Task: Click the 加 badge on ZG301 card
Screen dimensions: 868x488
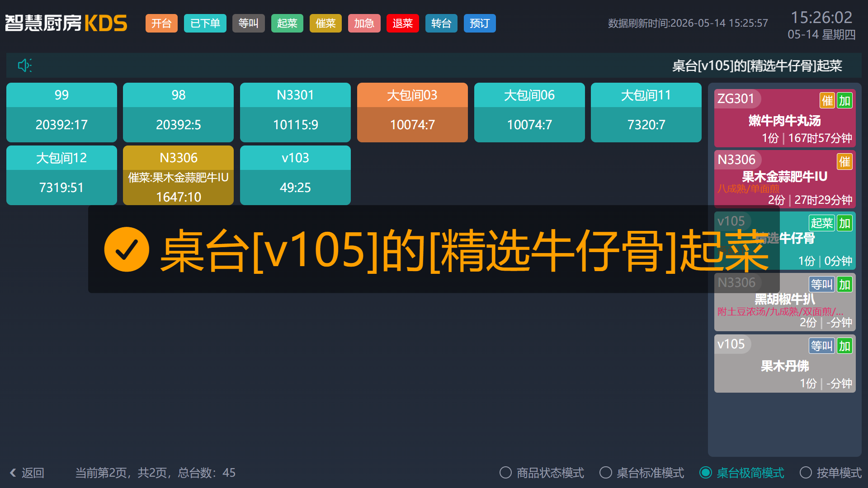Action: point(844,100)
